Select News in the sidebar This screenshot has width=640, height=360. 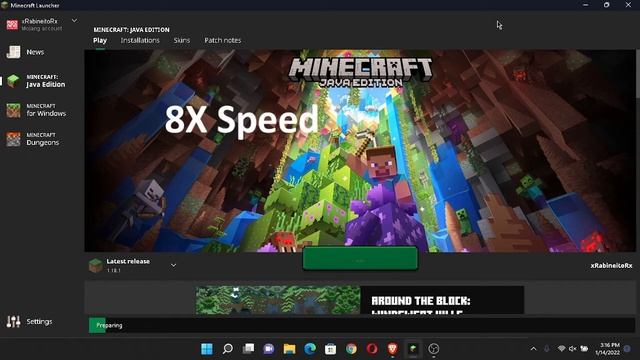[x=35, y=52]
